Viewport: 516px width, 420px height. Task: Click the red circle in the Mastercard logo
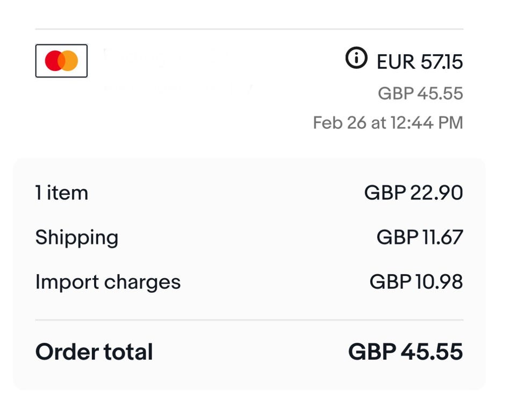pos(54,61)
